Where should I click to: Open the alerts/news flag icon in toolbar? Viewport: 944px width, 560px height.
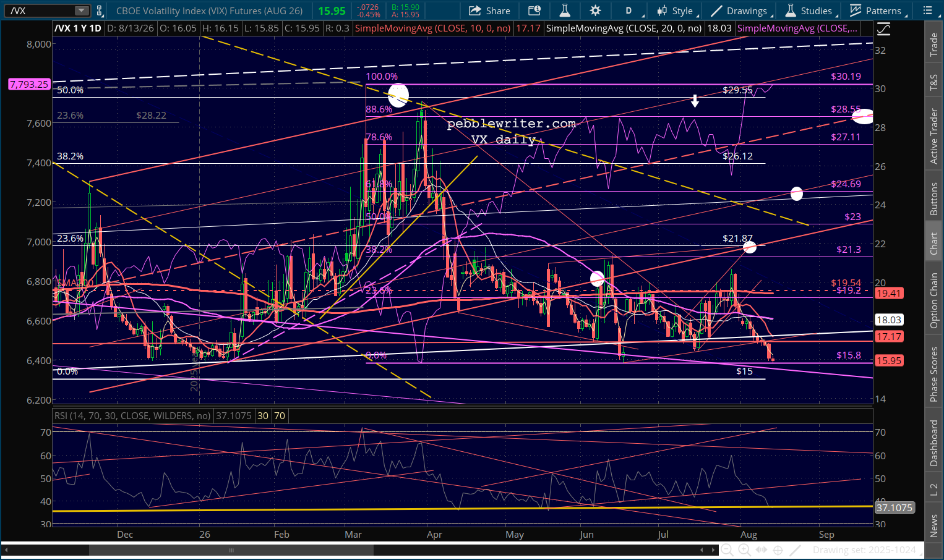point(534,11)
